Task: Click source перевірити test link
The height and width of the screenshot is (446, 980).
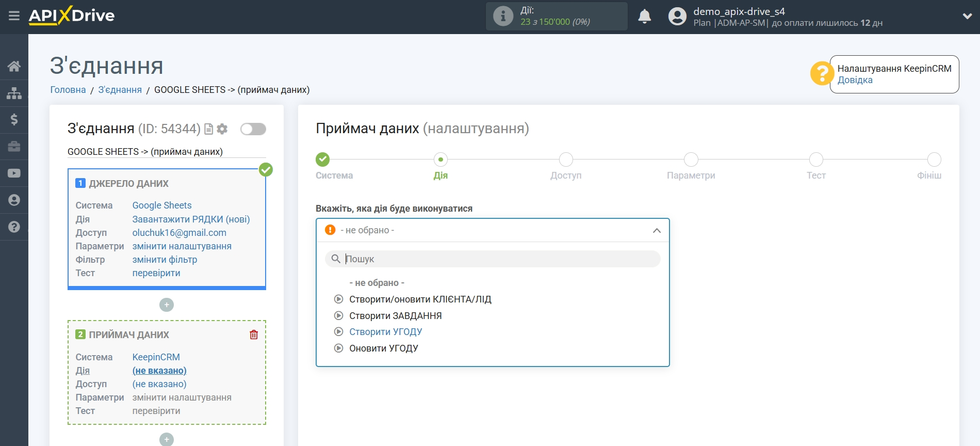Action: coord(156,273)
